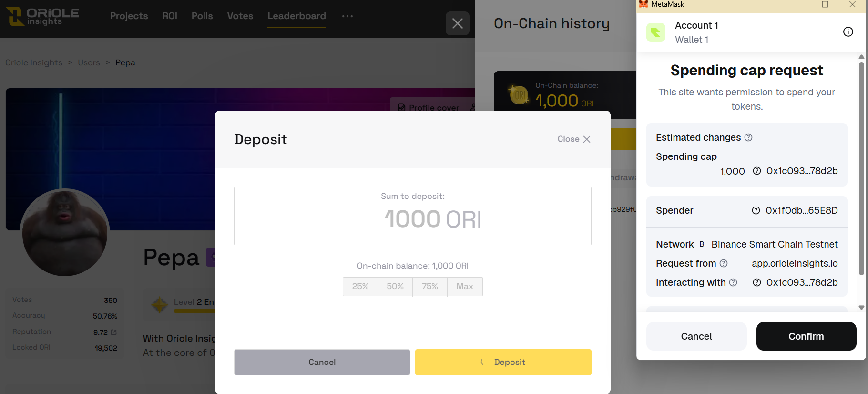Choose 50% of on-chain balance
This screenshot has height=394, width=868.
[395, 286]
